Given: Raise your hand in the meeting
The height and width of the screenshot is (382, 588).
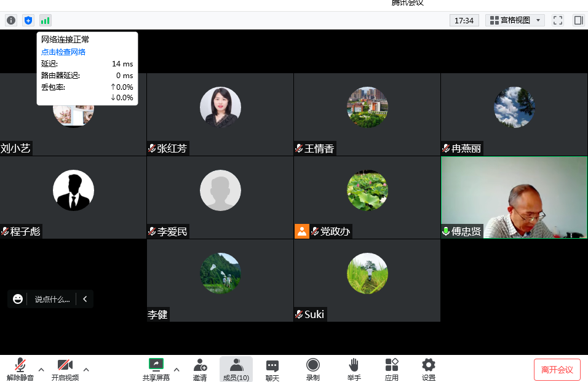Looking at the screenshot, I should 354,369.
